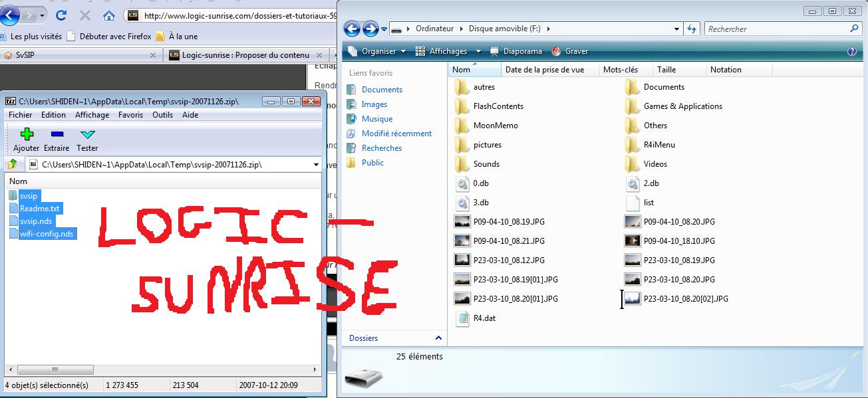Open Débuter avec Firefox bookmark
The height and width of the screenshot is (398, 868).
coord(110,37)
